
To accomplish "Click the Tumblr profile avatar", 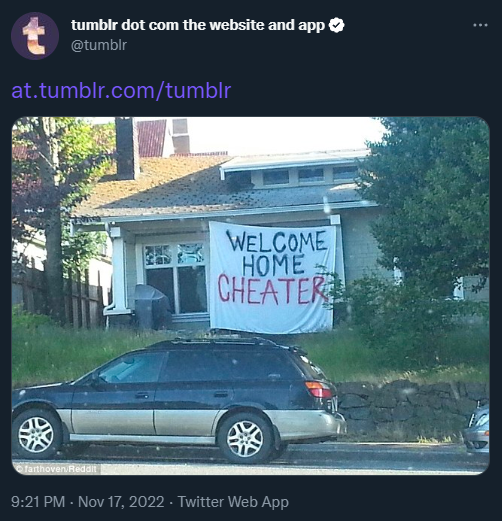I will click(x=35, y=36).
